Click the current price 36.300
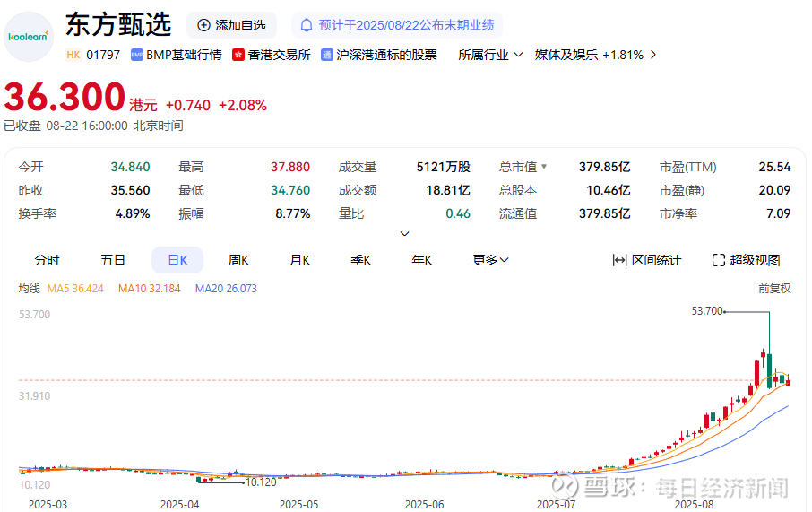 [65, 97]
